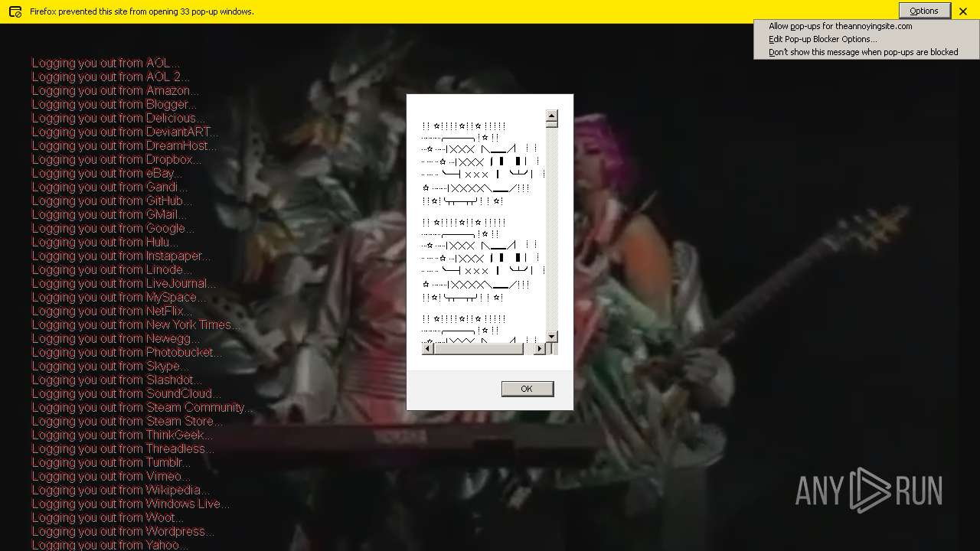This screenshot has height=551, width=980.
Task: Click the 'Logging you out from New York Times...' line
Action: click(x=136, y=324)
